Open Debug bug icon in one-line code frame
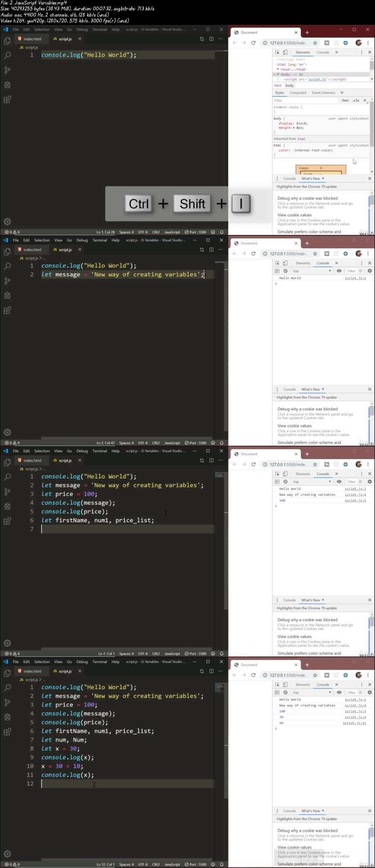Screen dimensions: 375x868 7,85
